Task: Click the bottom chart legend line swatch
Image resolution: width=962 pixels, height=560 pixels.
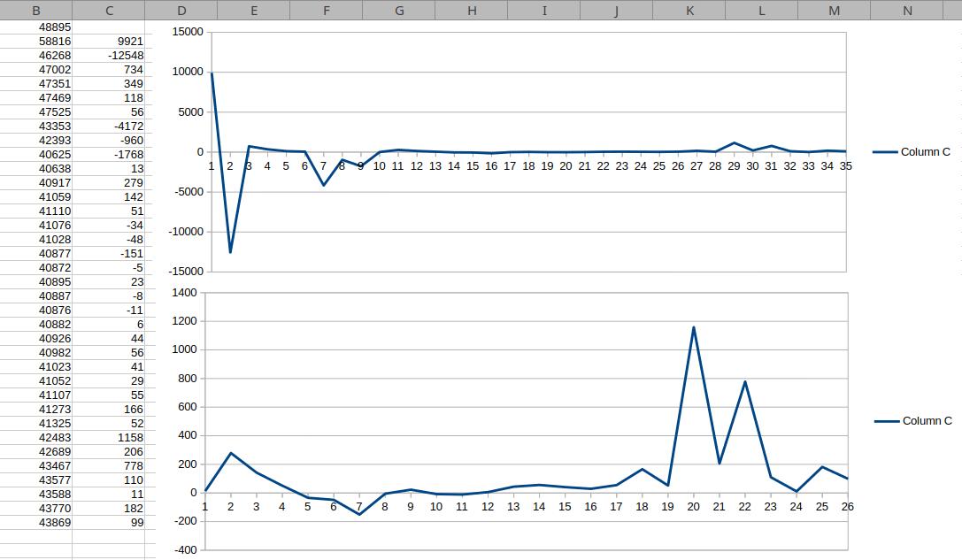Action: coord(886,421)
